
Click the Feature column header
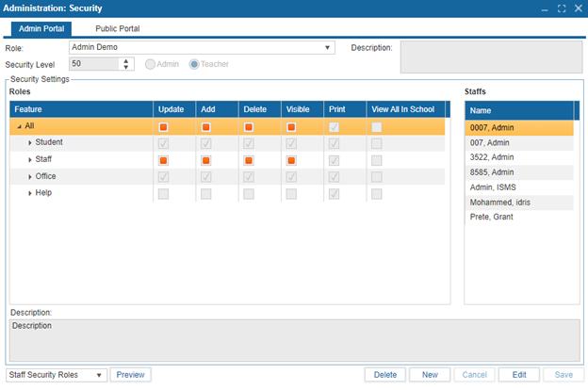click(x=81, y=109)
